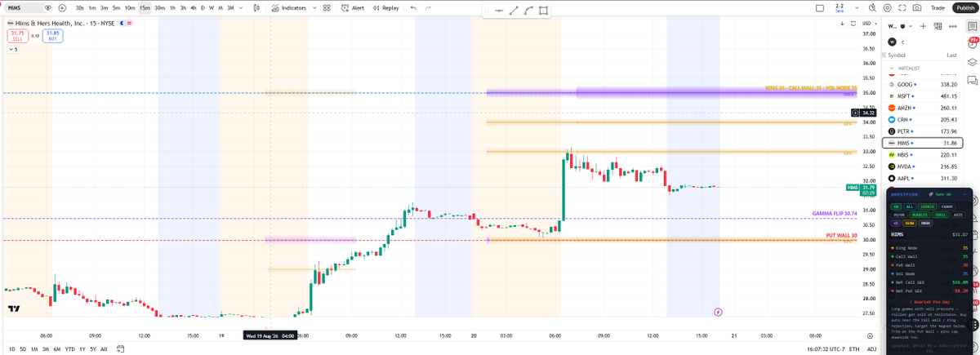Click the TradingView logo on the chart
Image resolution: width=980 pixels, height=355 pixels.
point(13,308)
